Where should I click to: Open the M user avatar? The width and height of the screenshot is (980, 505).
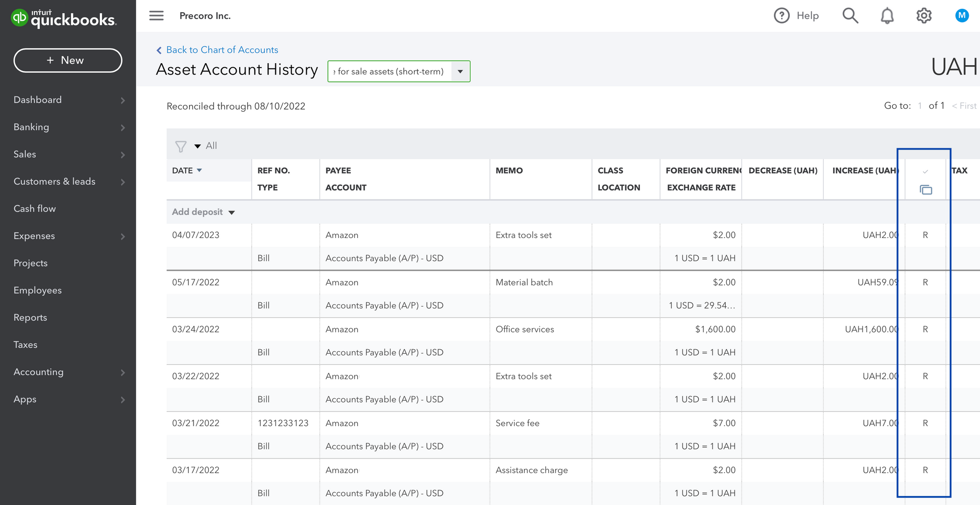pos(962,15)
